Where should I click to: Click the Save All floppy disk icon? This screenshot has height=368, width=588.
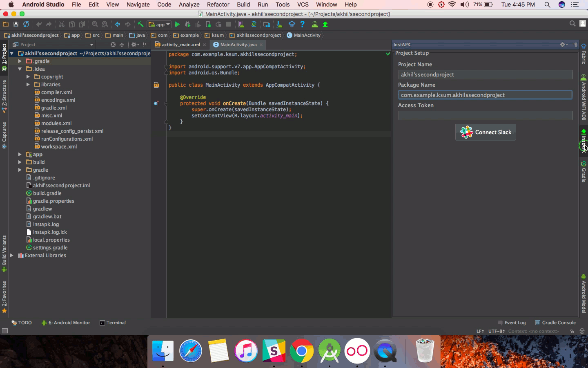pos(16,25)
